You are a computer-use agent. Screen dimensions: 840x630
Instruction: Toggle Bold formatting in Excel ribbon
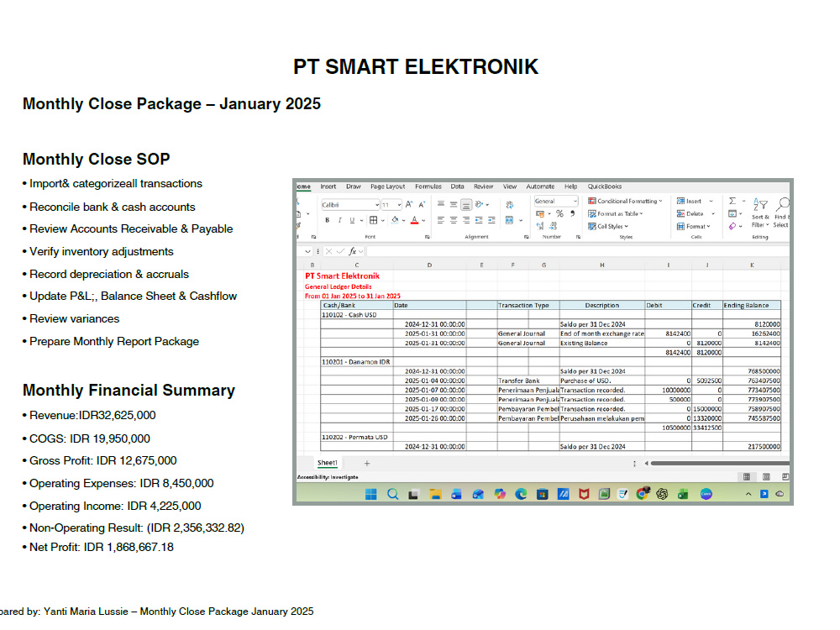point(327,220)
